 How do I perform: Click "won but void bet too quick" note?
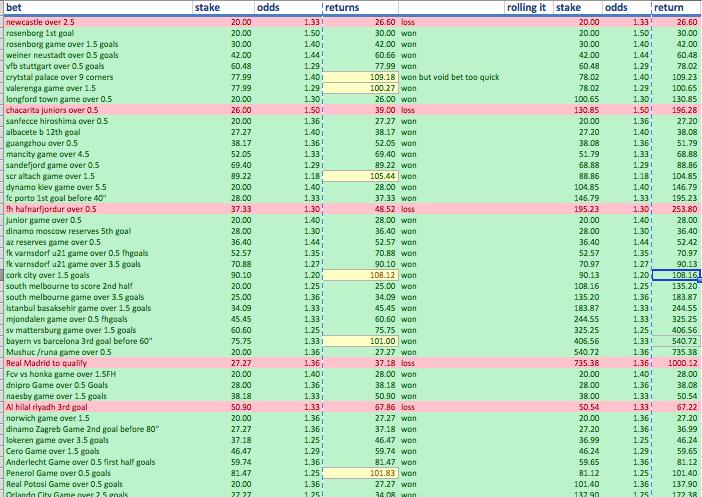coord(450,77)
